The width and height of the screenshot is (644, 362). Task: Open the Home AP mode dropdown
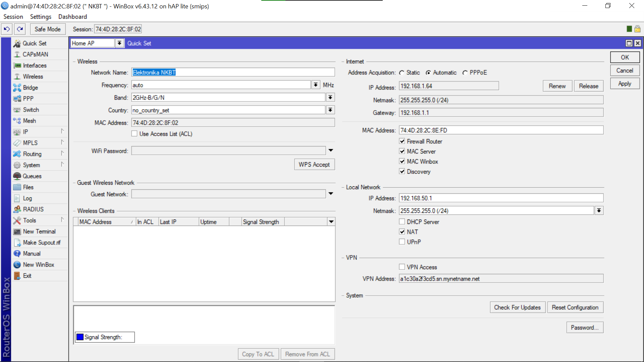click(119, 43)
